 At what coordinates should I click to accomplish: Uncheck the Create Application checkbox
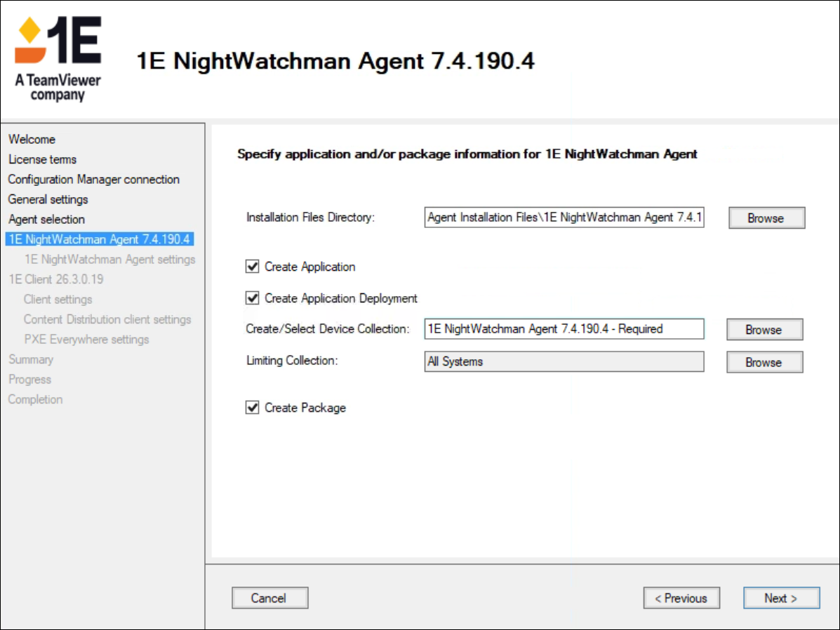253,267
